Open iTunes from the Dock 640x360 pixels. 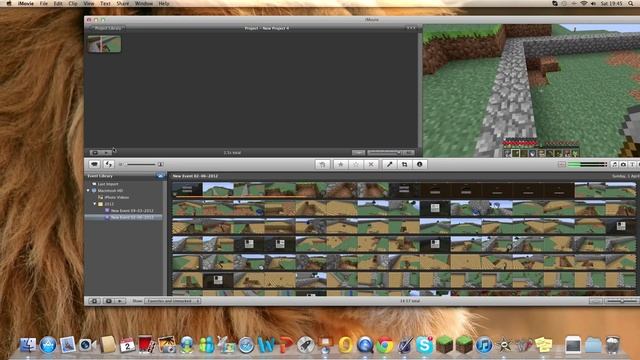pos(484,345)
